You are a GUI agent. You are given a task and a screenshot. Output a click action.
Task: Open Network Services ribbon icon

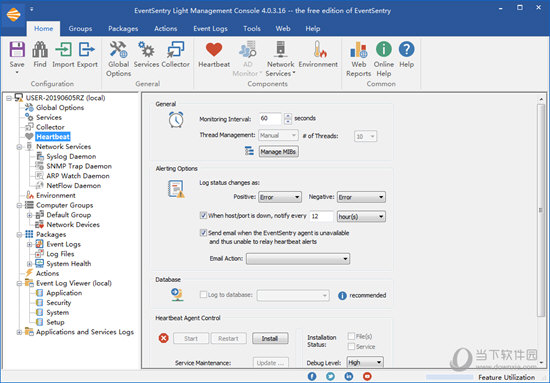coord(280,49)
